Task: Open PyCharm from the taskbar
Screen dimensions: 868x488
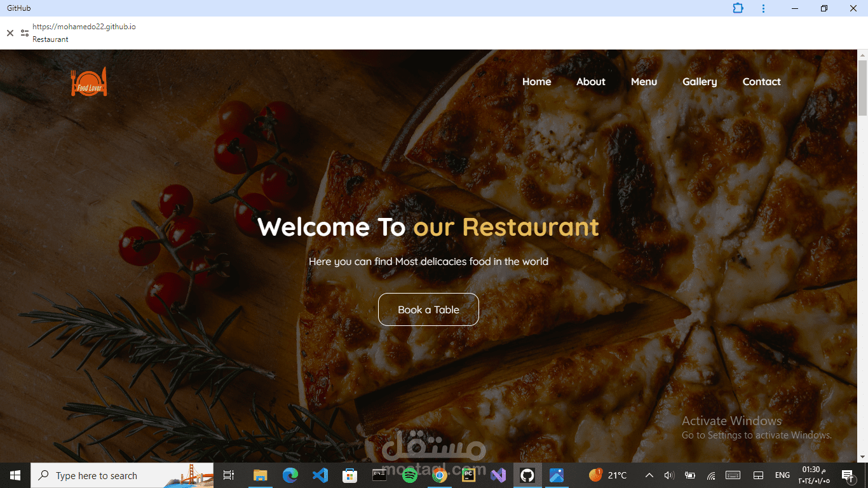Action: pos(469,475)
